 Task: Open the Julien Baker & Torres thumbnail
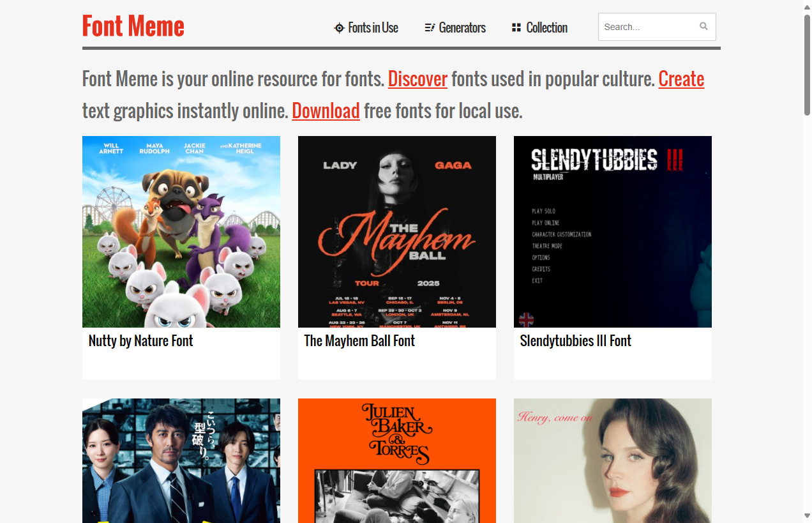(397, 460)
